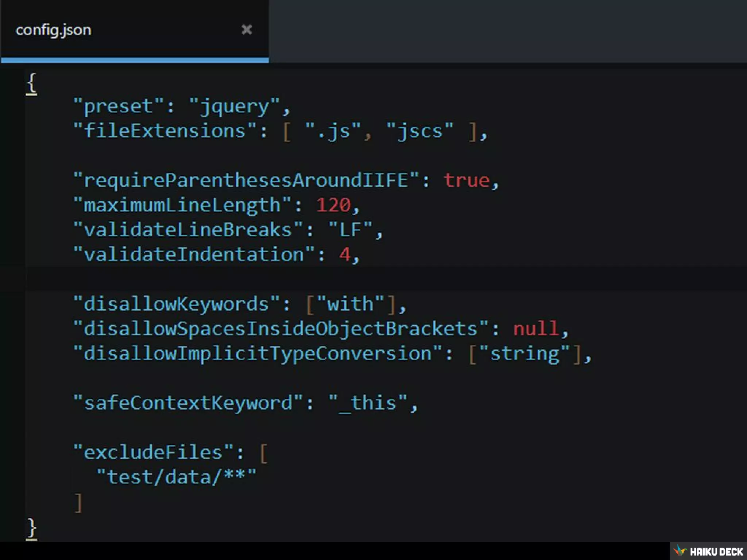
Task: Click the "validateLineBreaks" key
Action: point(188,230)
